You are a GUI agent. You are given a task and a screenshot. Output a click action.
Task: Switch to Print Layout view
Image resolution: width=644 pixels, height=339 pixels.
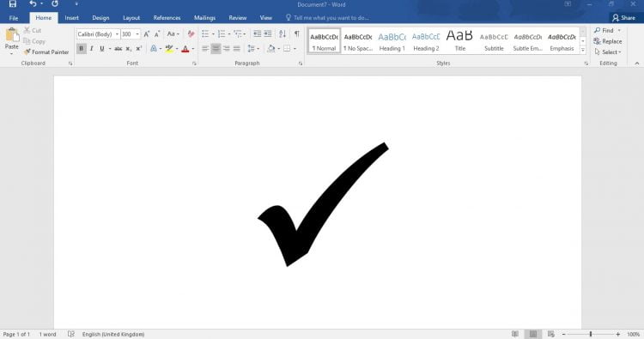[533, 334]
